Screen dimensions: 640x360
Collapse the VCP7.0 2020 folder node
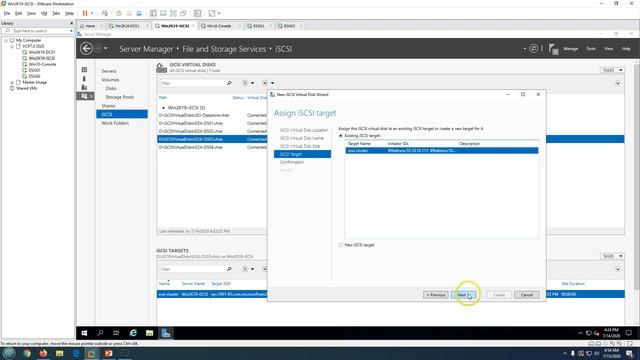12,47
